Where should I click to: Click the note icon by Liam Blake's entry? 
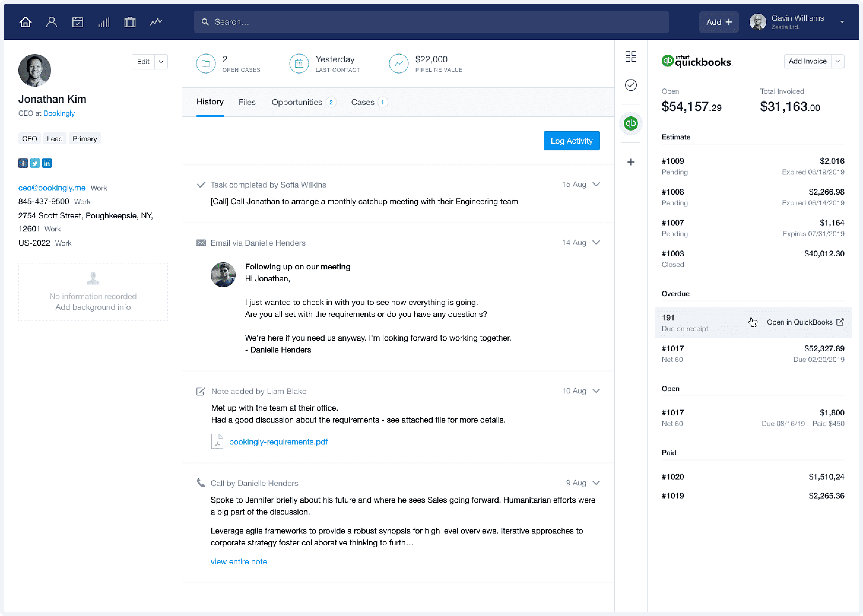(201, 391)
